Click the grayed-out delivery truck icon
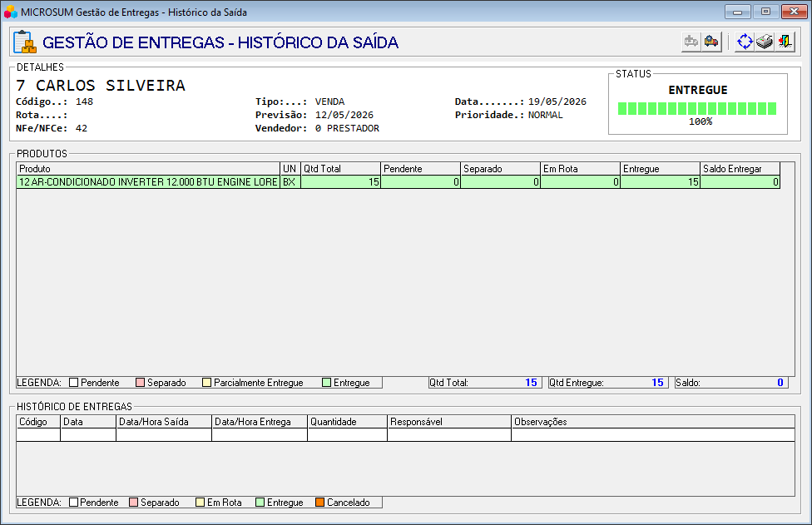The image size is (812, 525). coord(691,42)
